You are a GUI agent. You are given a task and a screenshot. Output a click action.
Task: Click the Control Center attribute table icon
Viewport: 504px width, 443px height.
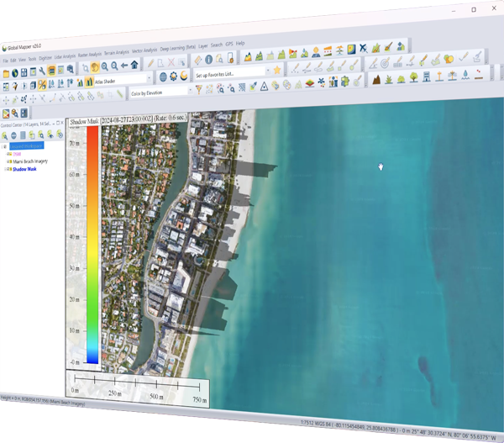click(23, 135)
